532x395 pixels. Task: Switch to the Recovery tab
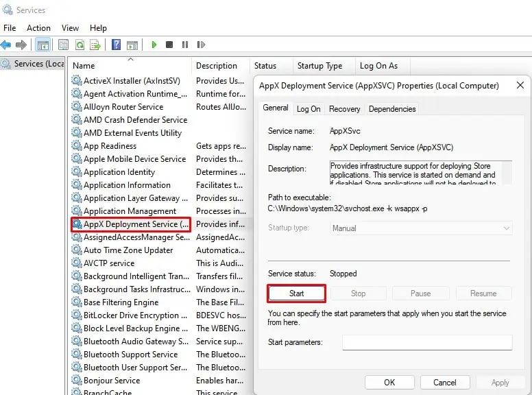(x=345, y=109)
